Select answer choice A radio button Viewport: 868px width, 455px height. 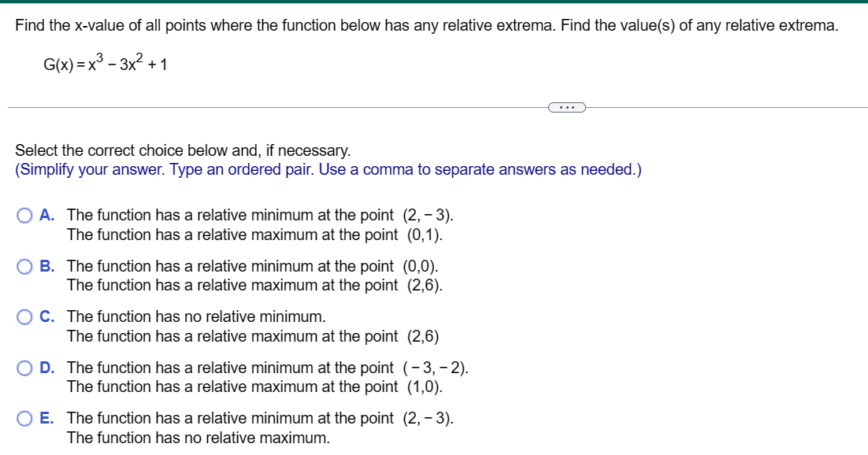click(x=23, y=214)
